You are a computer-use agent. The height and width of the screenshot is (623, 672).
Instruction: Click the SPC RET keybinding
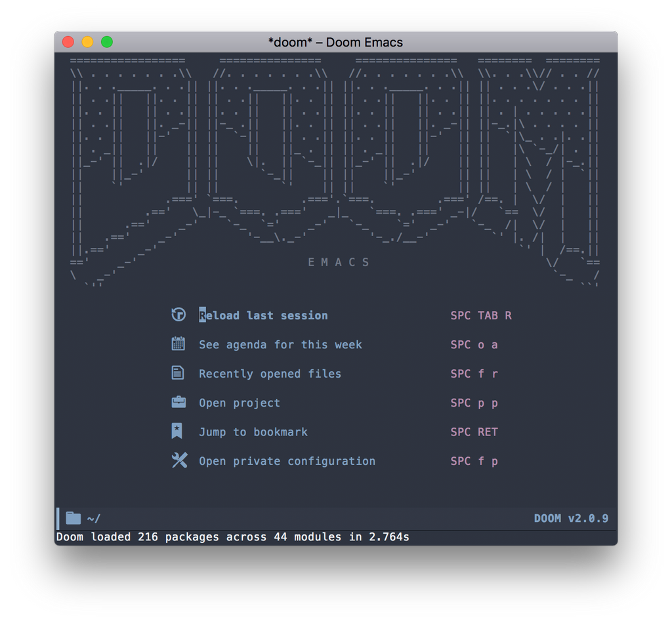[474, 432]
